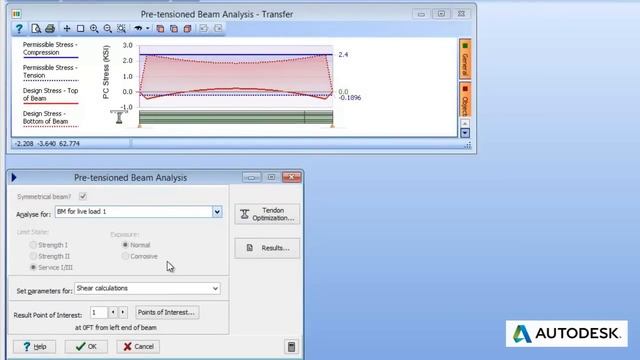
Task: Select the zoom window rectangle tool
Action: coord(80,29)
